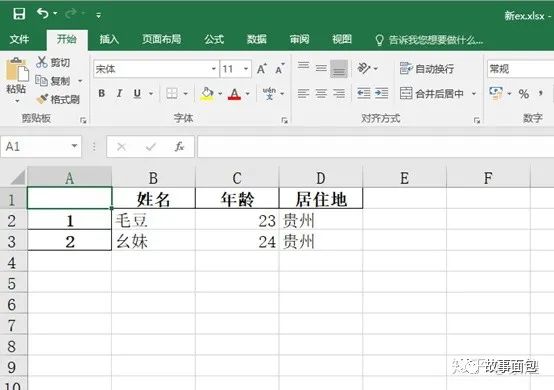554x390 pixels.
Task: Open the 文件 menu tab
Action: click(x=19, y=39)
